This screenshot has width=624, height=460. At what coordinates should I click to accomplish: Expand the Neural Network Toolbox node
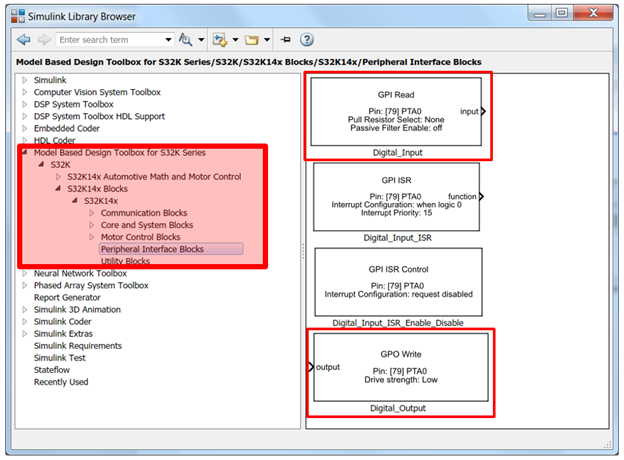click(x=25, y=273)
